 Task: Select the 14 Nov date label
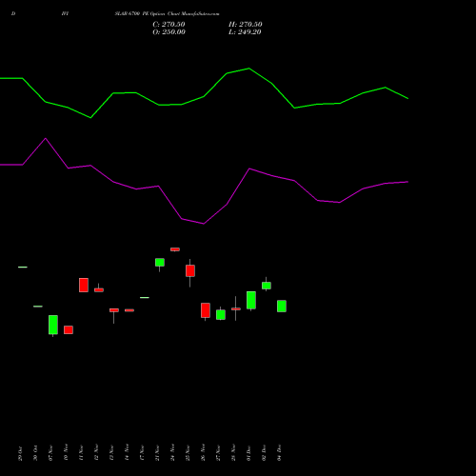coord(127,452)
